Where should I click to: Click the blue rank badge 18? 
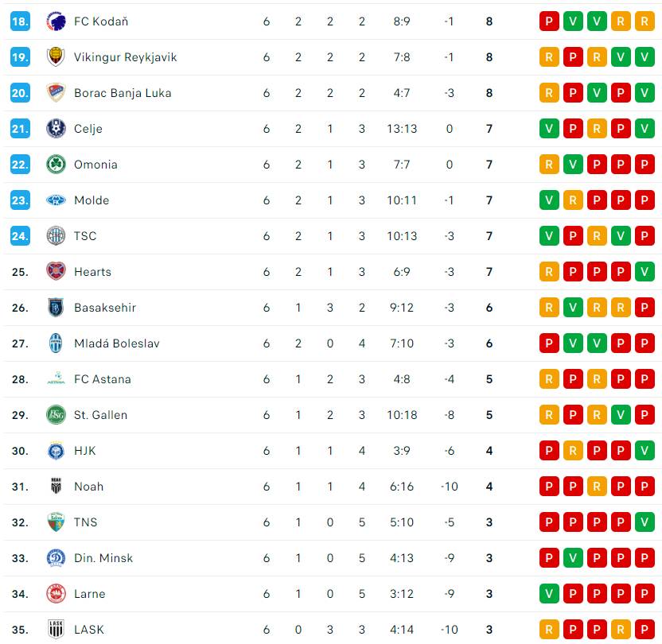point(20,21)
